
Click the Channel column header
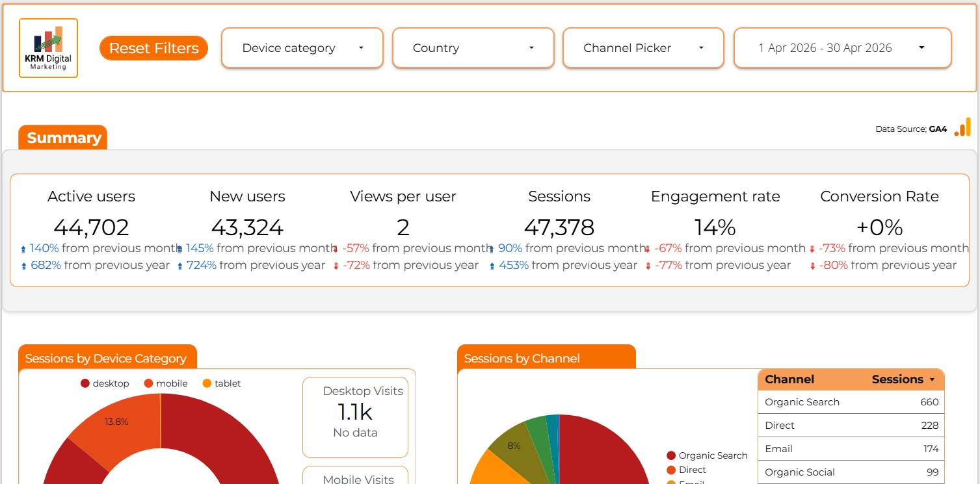point(789,379)
